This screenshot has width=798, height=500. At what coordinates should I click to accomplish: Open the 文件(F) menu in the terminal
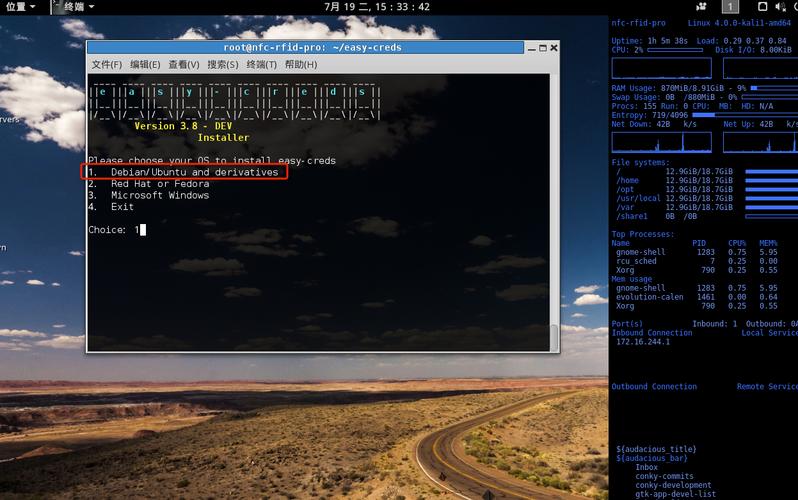(107, 64)
